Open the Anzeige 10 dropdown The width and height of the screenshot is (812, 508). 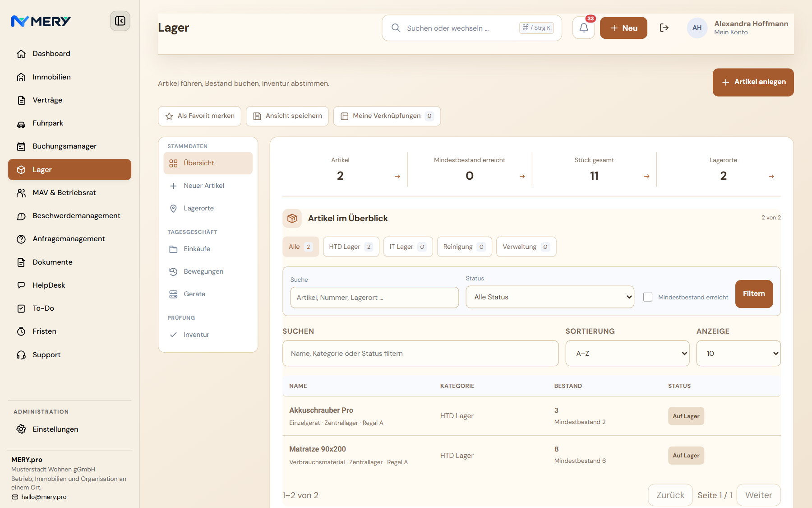click(738, 354)
